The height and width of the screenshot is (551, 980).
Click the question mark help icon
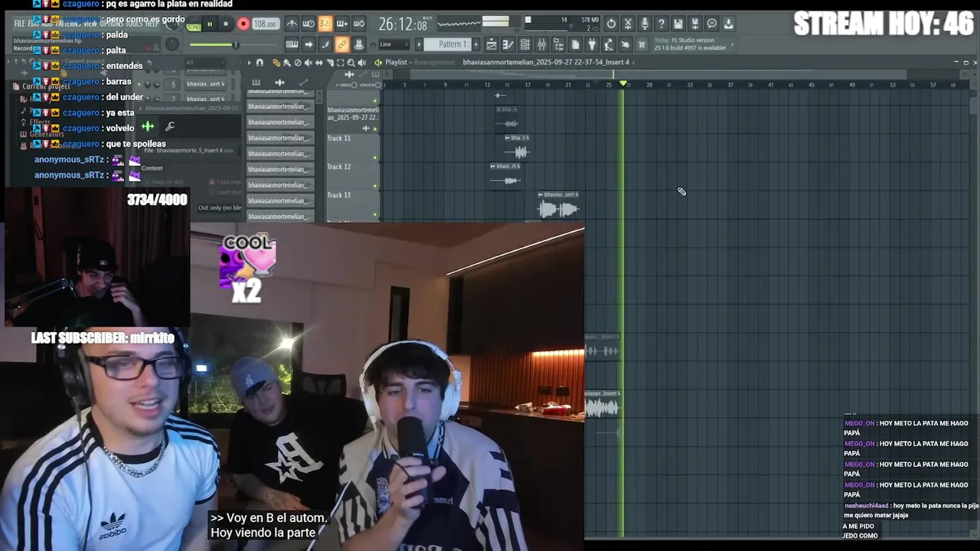661,24
